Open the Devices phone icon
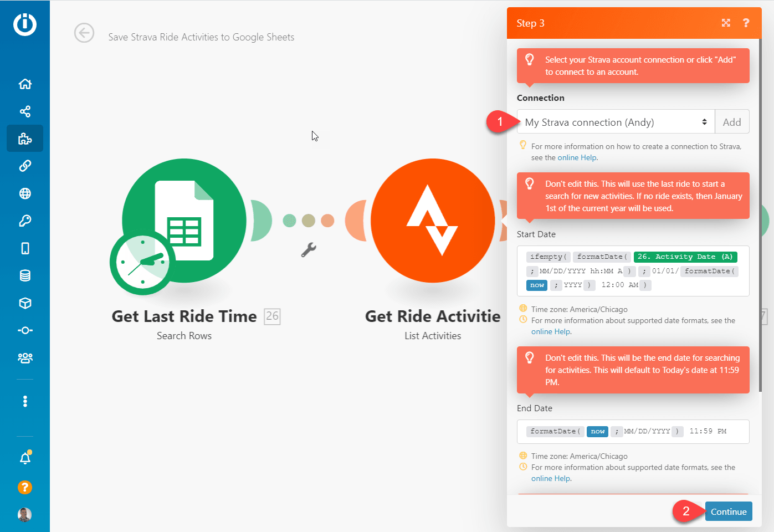This screenshot has width=774, height=532. 25,248
